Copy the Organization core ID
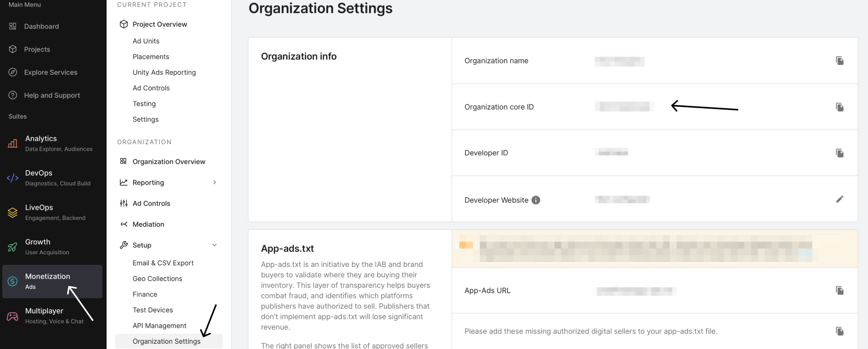The width and height of the screenshot is (868, 349). pos(839,107)
